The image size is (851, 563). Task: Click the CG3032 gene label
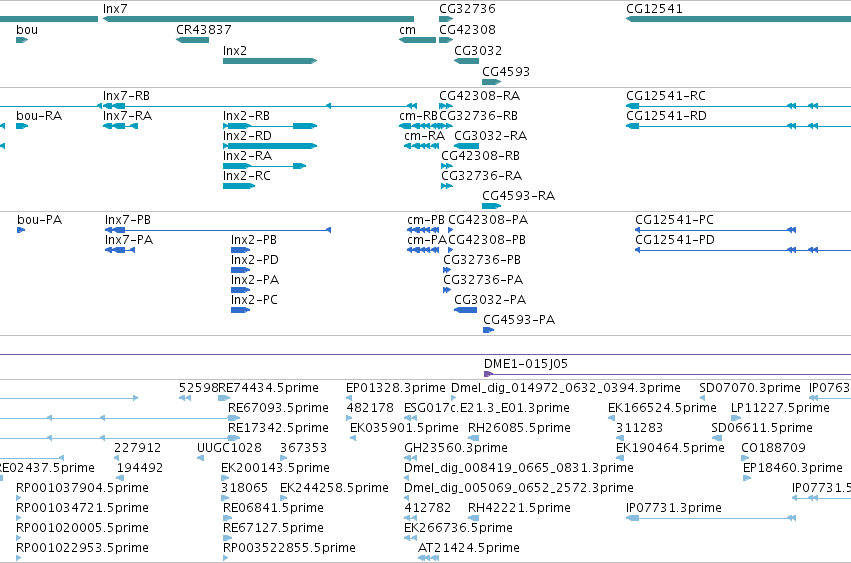point(478,50)
